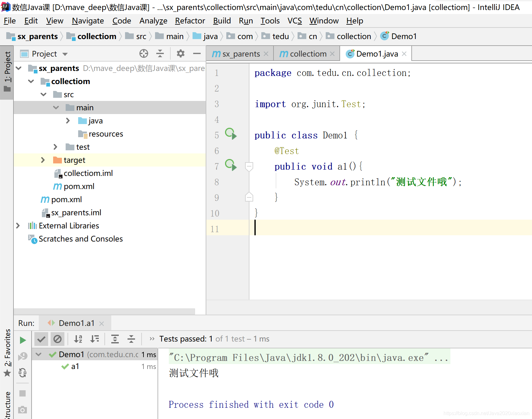Click the collapse all icon in Project panel

coord(160,54)
